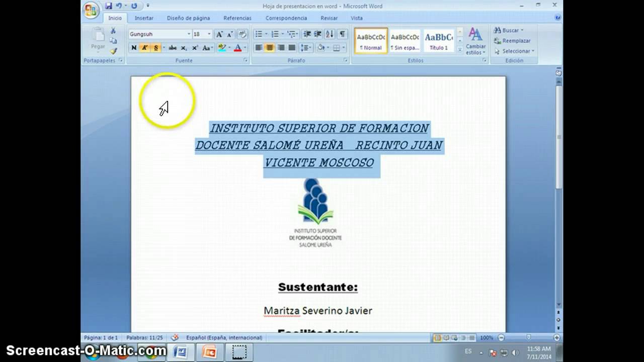Switch to Vista tab
644x362 pixels.
pos(357,18)
